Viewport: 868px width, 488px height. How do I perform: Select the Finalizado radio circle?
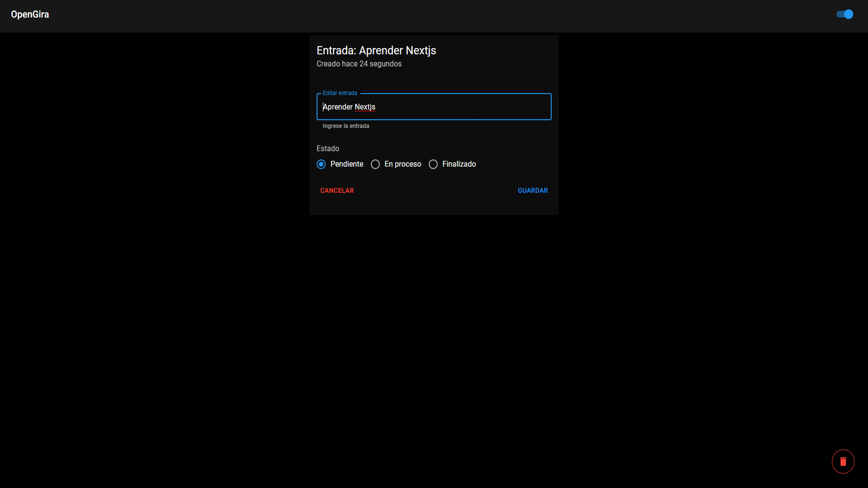[433, 164]
